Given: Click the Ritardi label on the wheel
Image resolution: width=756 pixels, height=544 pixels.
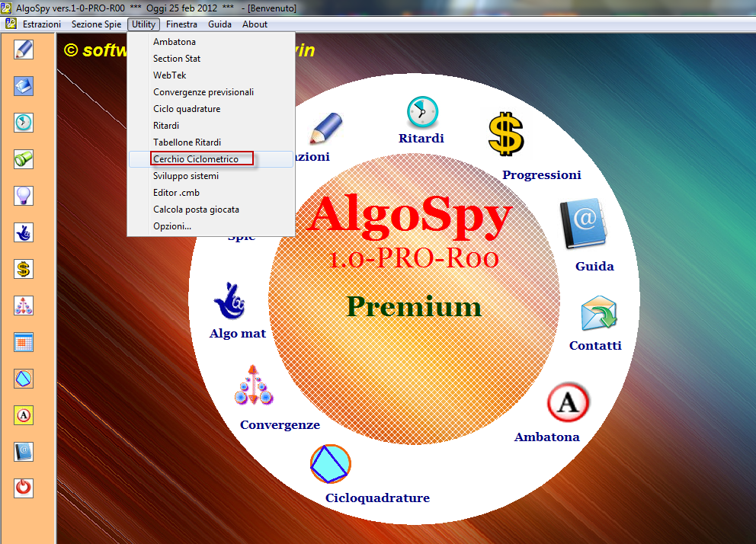Looking at the screenshot, I should pyautogui.click(x=421, y=139).
